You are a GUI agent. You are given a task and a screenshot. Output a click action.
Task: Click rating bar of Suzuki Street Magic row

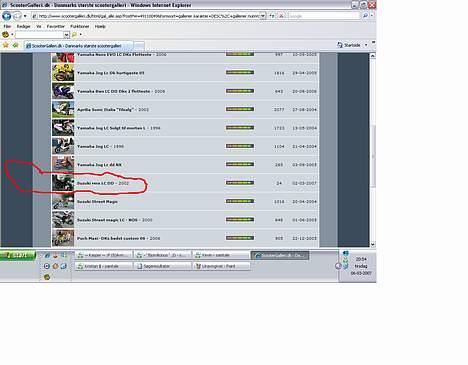[240, 201]
